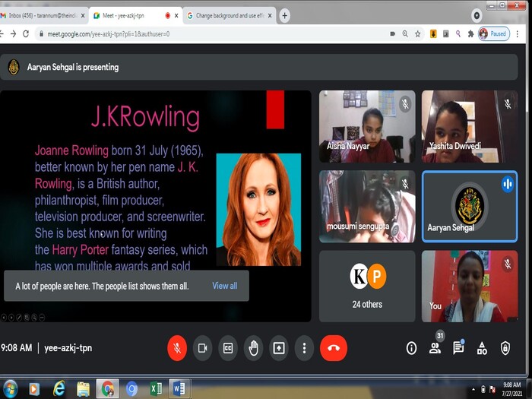532x399 pixels.
Task: Click the Aaryan Sehgal is presenting banner
Action: pos(259,67)
